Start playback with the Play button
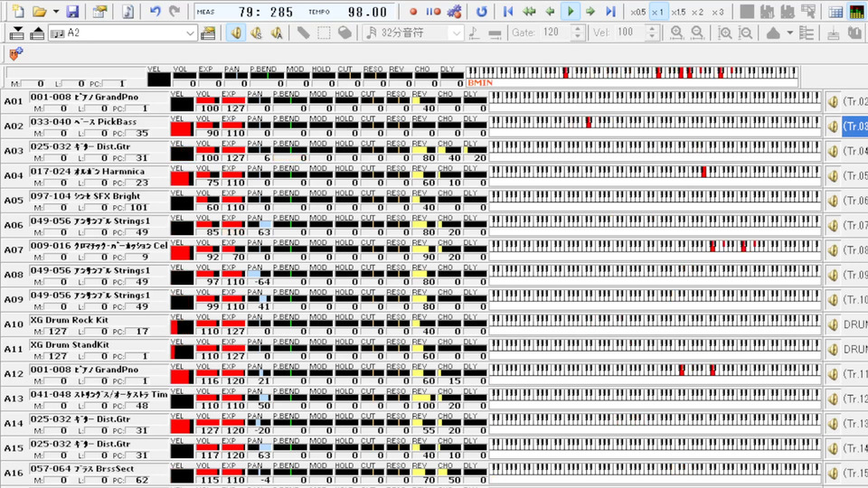 (571, 12)
